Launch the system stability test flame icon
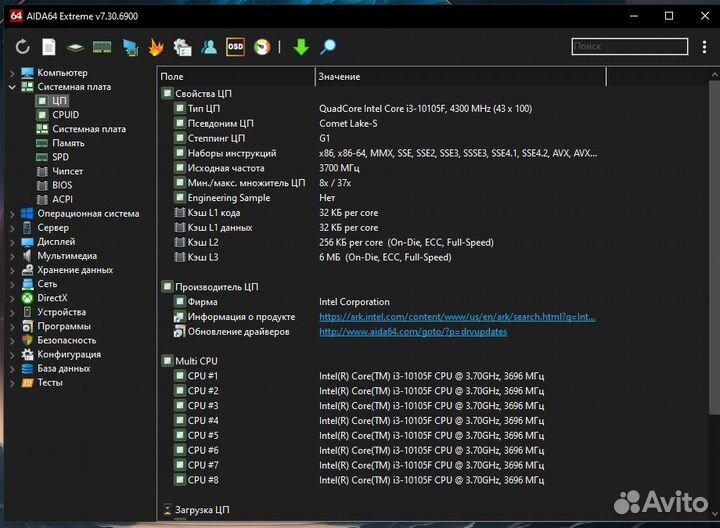 (155, 47)
